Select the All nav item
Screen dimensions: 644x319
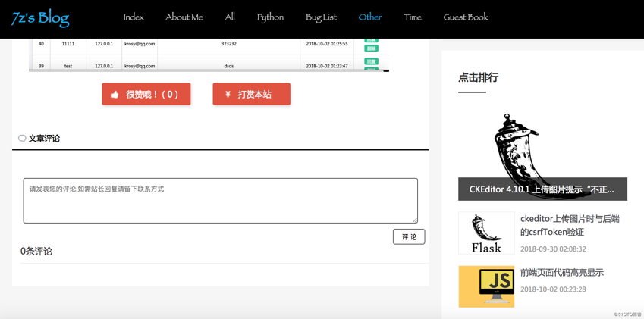pos(230,17)
